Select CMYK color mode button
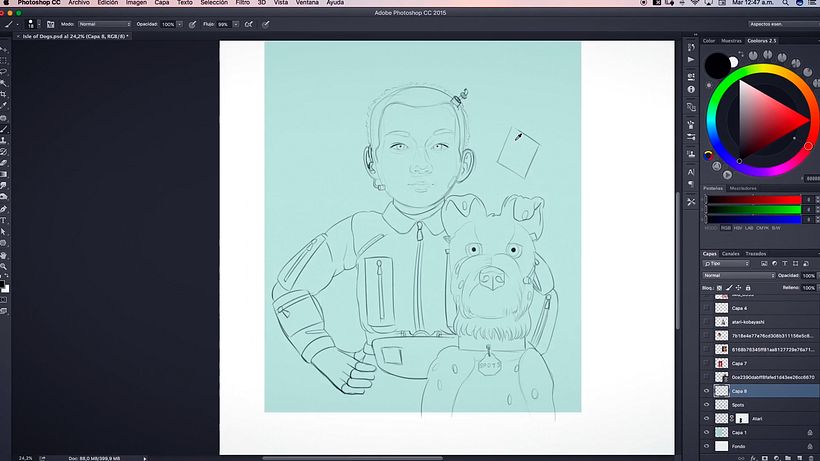Viewport: 820px width, 461px height. pos(762,228)
